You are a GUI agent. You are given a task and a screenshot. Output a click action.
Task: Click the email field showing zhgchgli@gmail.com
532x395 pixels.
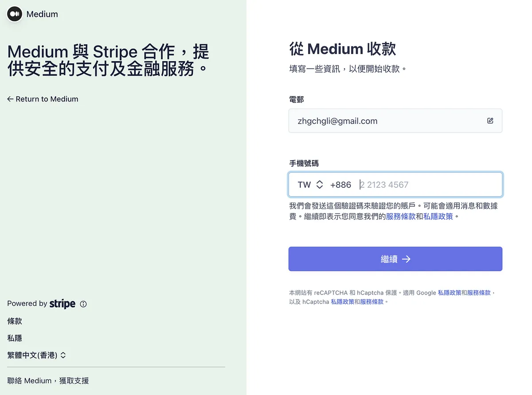[x=386, y=121]
